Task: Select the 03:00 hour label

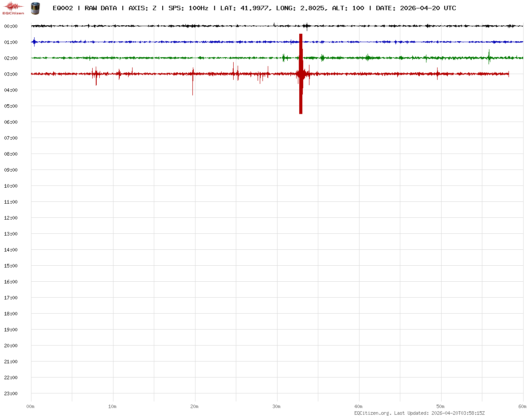Action: tap(11, 74)
